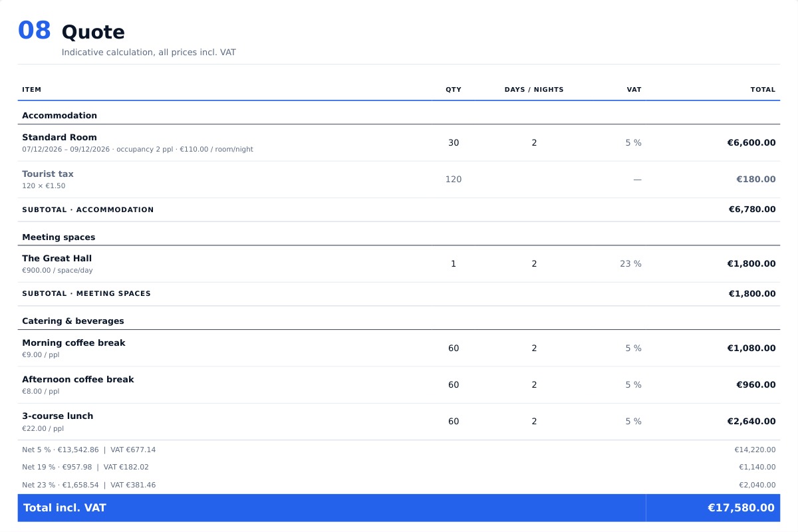Image resolution: width=798 pixels, height=532 pixels.
Task: Click the Tourist tax row
Action: tap(399, 180)
